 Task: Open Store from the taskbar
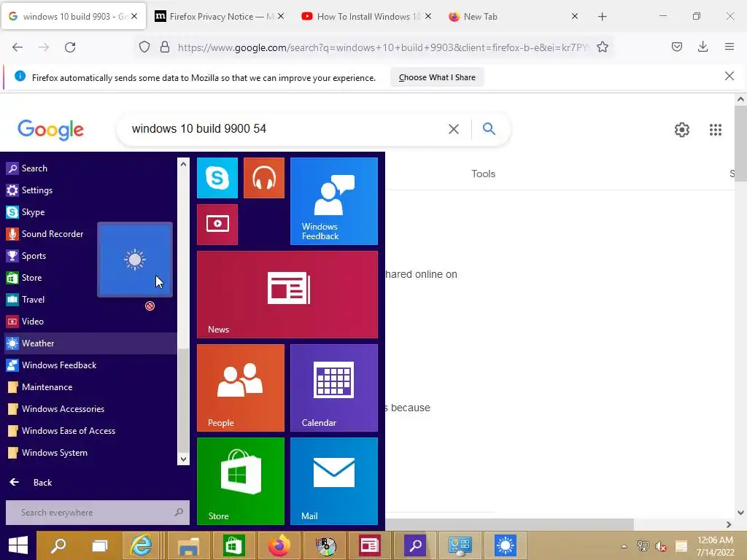coord(233,545)
